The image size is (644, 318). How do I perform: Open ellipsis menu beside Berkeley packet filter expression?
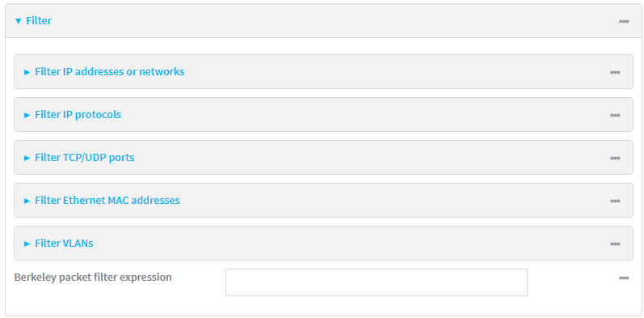[x=624, y=278]
